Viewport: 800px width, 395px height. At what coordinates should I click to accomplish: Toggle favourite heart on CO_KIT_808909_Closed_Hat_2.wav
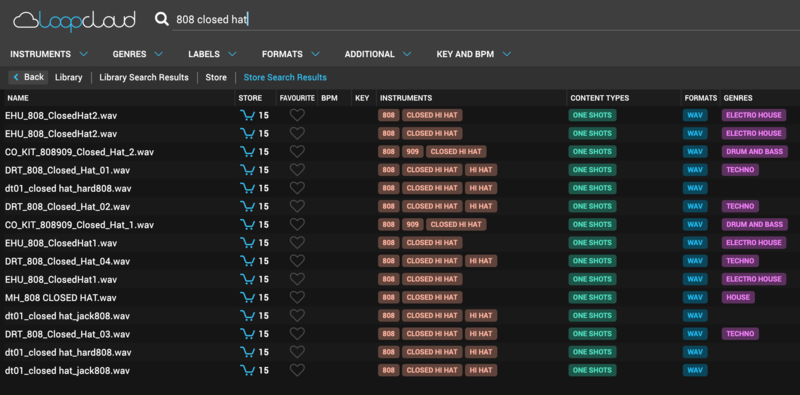coord(297,152)
